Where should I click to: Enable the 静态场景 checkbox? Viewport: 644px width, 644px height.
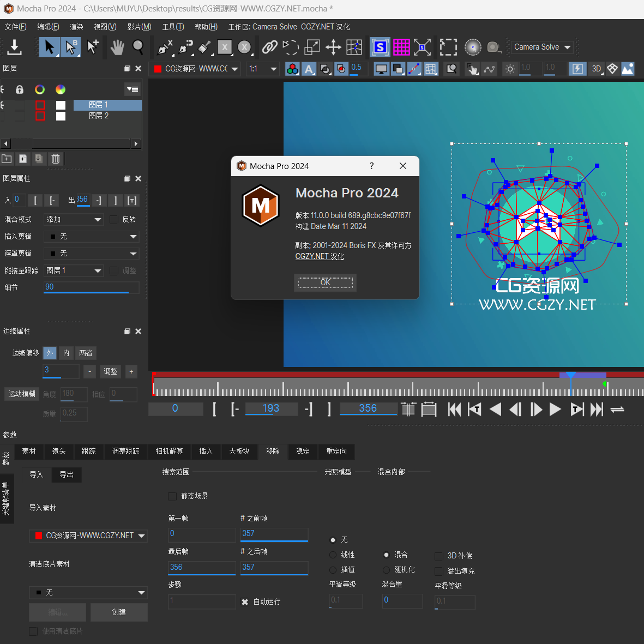point(172,497)
